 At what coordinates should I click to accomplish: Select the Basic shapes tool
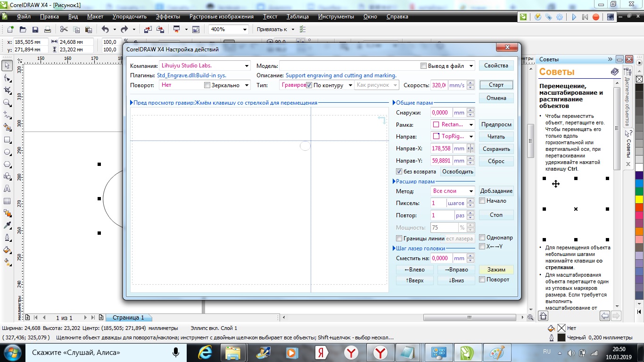coord(7,177)
